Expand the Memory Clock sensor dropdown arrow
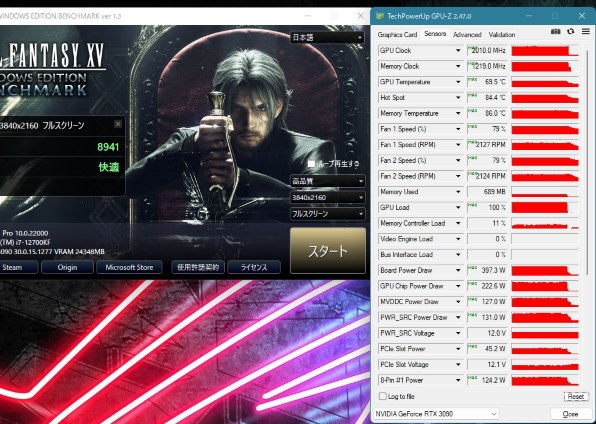Screen dimensions: 596x424 coord(458,66)
